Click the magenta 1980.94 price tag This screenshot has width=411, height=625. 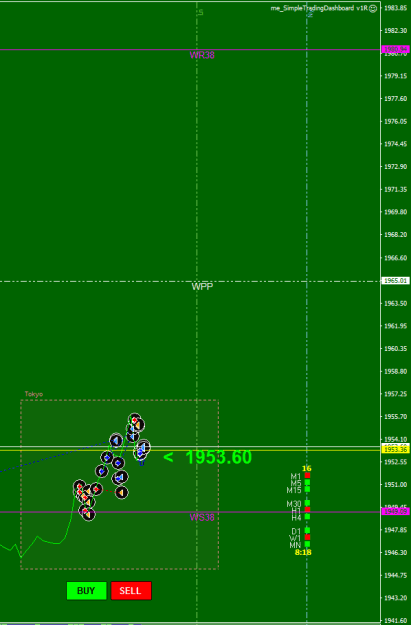coord(395,49)
